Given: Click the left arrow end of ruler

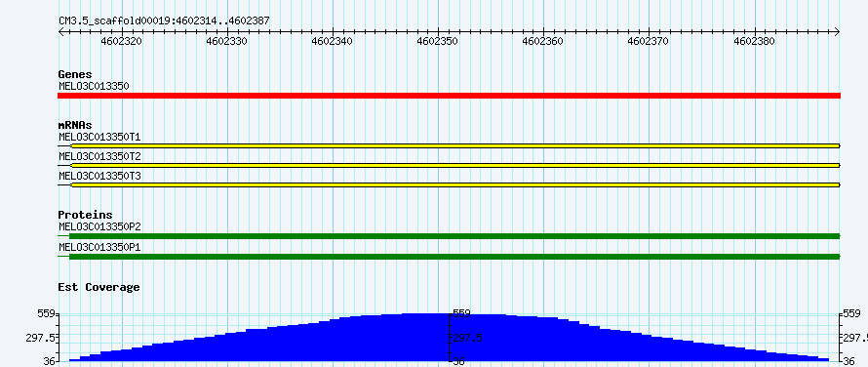Looking at the screenshot, I should (x=60, y=31).
